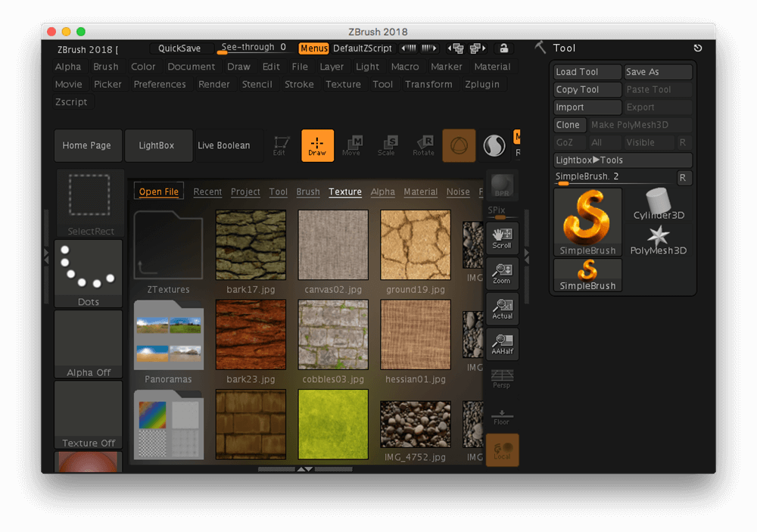Screen dimensions: 757x532
Task: Open the Alpha Off selector
Action: 89,344
